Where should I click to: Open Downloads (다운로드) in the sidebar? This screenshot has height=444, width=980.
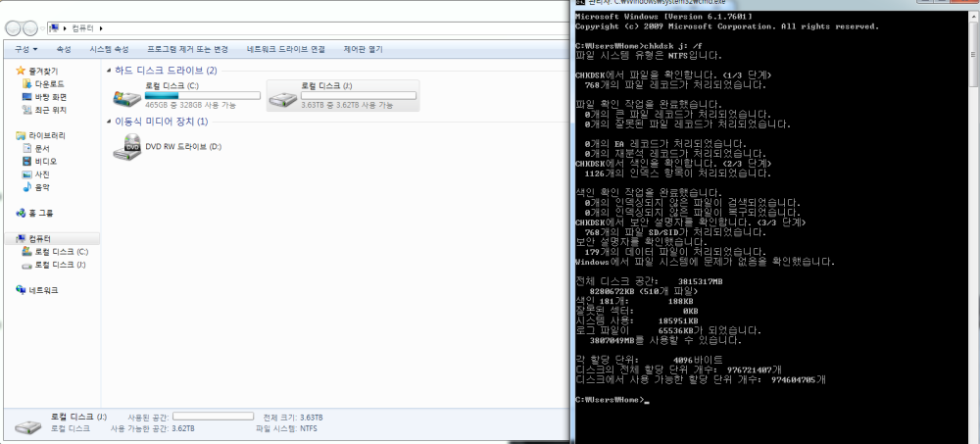[x=48, y=84]
